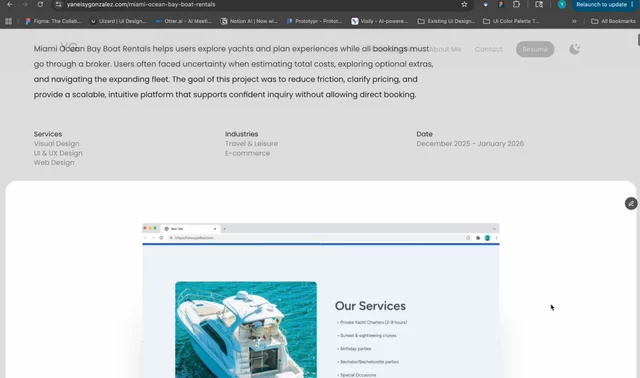
Task: Open the Figma extension icon in toolbar
Action: point(501,4)
